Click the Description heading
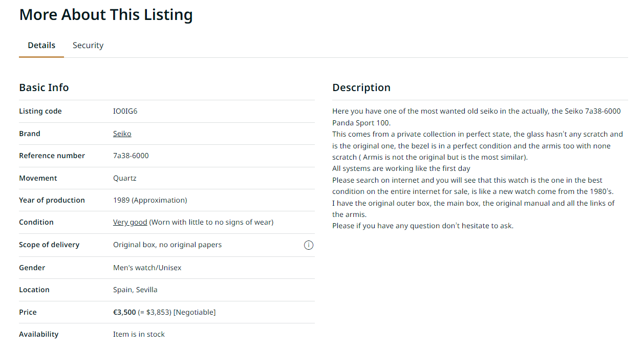This screenshot has height=349, width=644. (361, 88)
